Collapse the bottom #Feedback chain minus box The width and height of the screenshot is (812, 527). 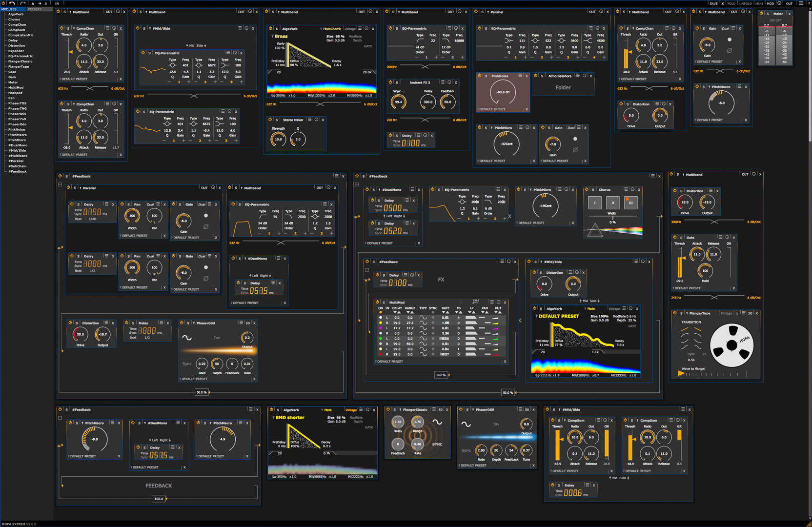[60, 418]
